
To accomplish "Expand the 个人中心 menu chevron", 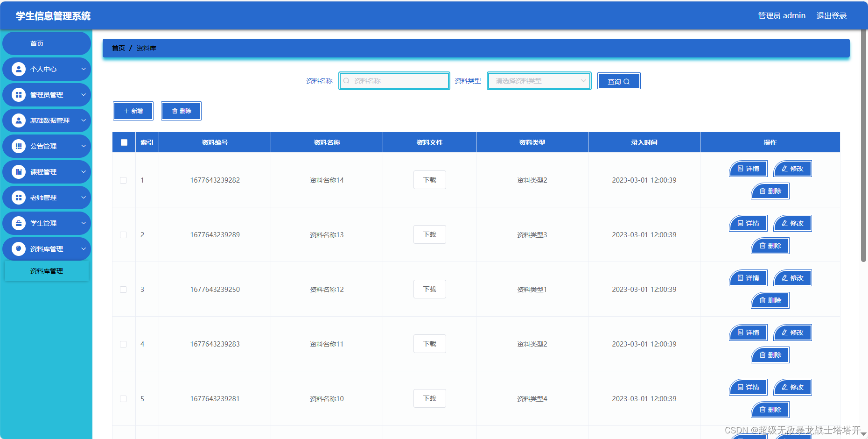I will pos(84,69).
